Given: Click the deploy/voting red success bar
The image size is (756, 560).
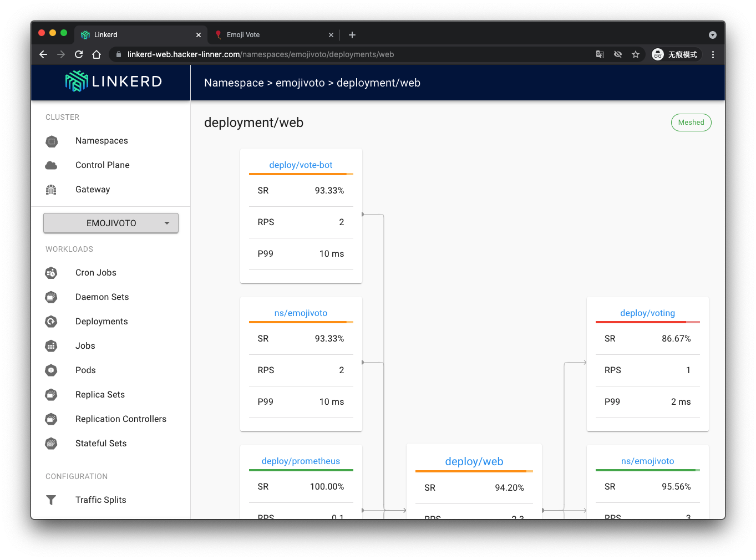Looking at the screenshot, I should (648, 322).
